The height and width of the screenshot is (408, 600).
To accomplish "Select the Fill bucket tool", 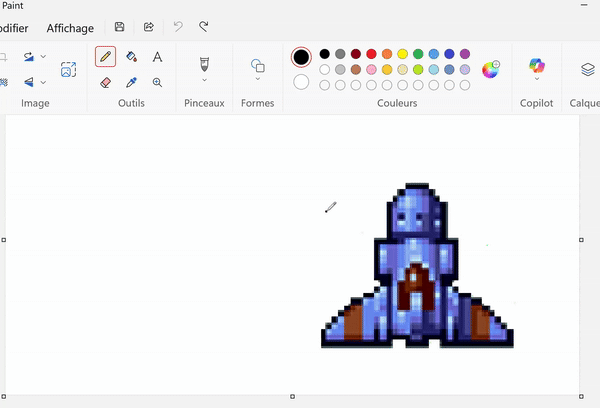I will pos(131,57).
